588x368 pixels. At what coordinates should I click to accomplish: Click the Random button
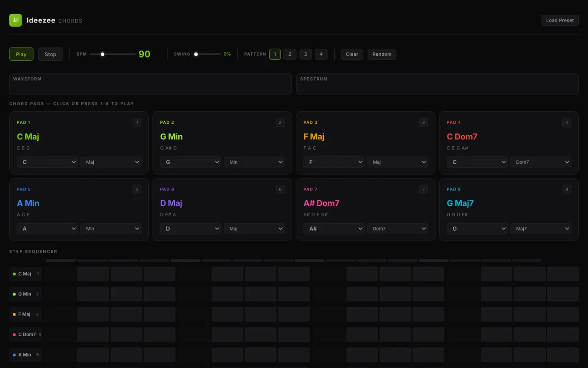point(382,54)
